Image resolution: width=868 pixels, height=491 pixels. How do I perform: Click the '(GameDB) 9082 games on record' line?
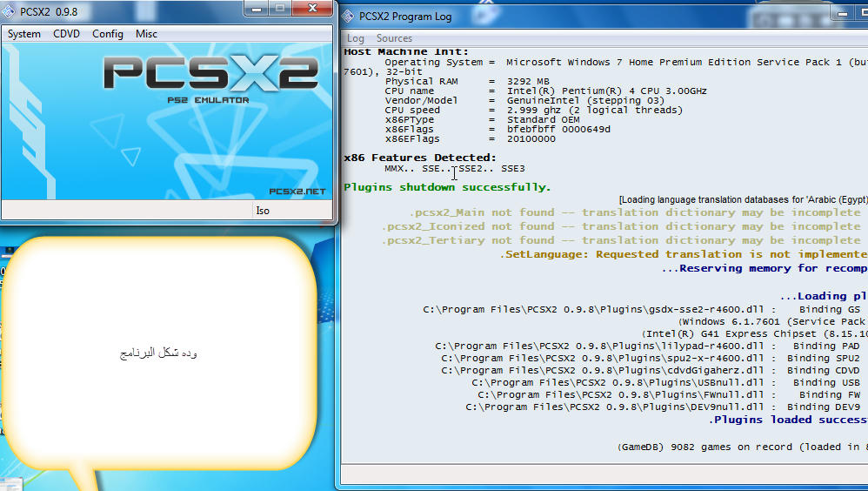coord(743,447)
